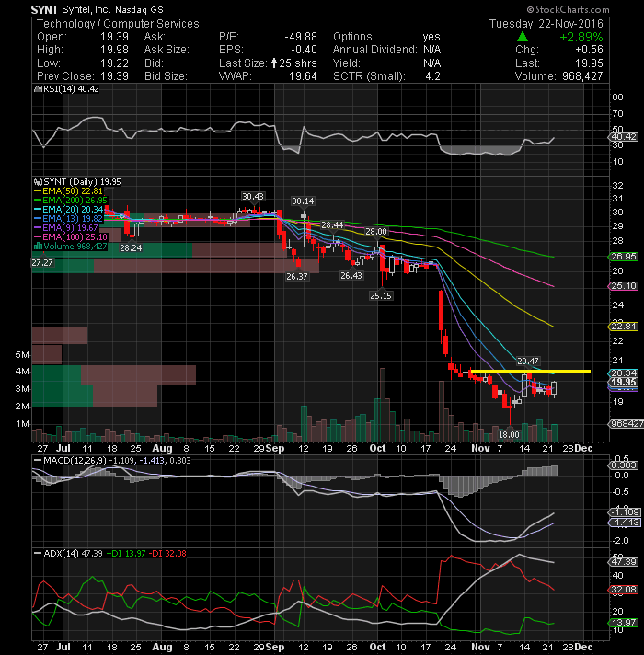644x655 pixels.
Task: Click the 0.303 tag on MACD axis
Action: point(624,465)
